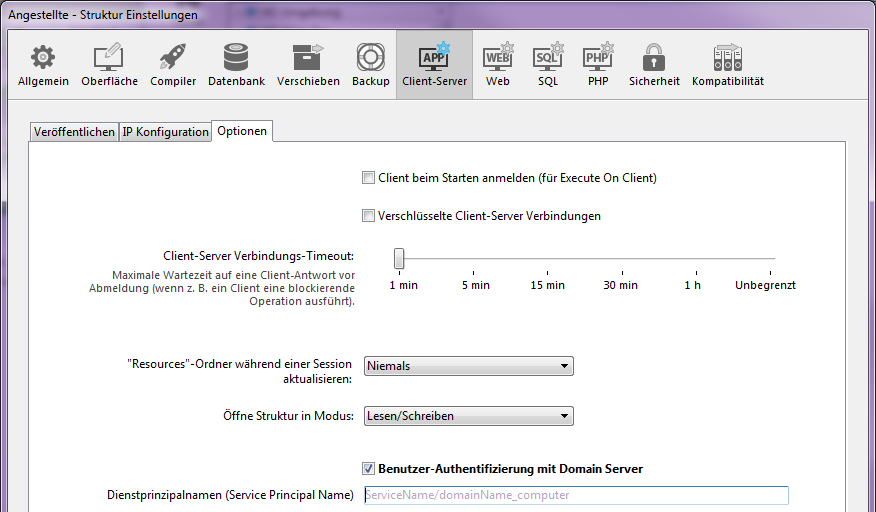Open the Compiler rocket icon
The image size is (876, 512).
tap(173, 65)
